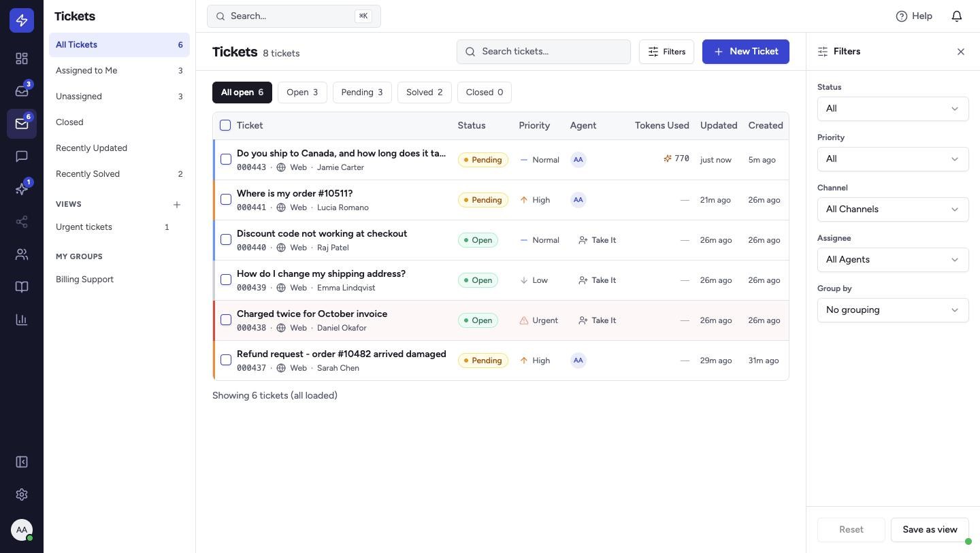Click the lightning bolt app logo
The width and height of the screenshot is (980, 553).
pyautogui.click(x=22, y=20)
